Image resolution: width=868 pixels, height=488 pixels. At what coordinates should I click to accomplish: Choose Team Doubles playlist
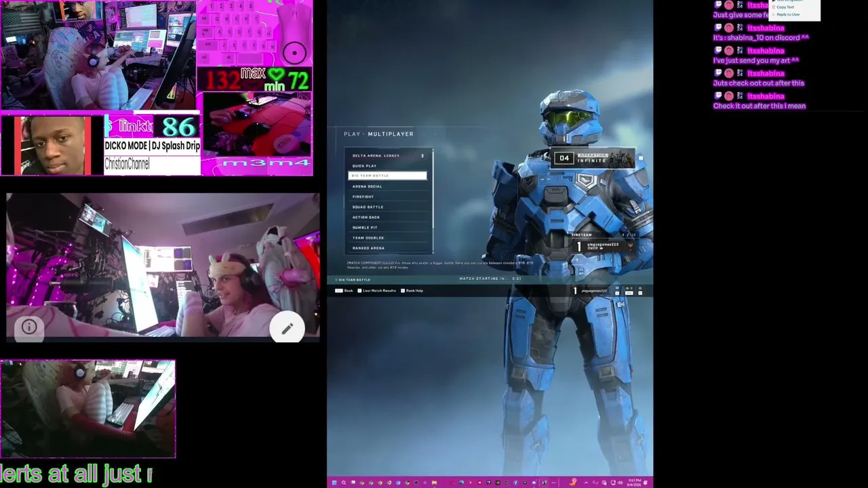click(387, 237)
